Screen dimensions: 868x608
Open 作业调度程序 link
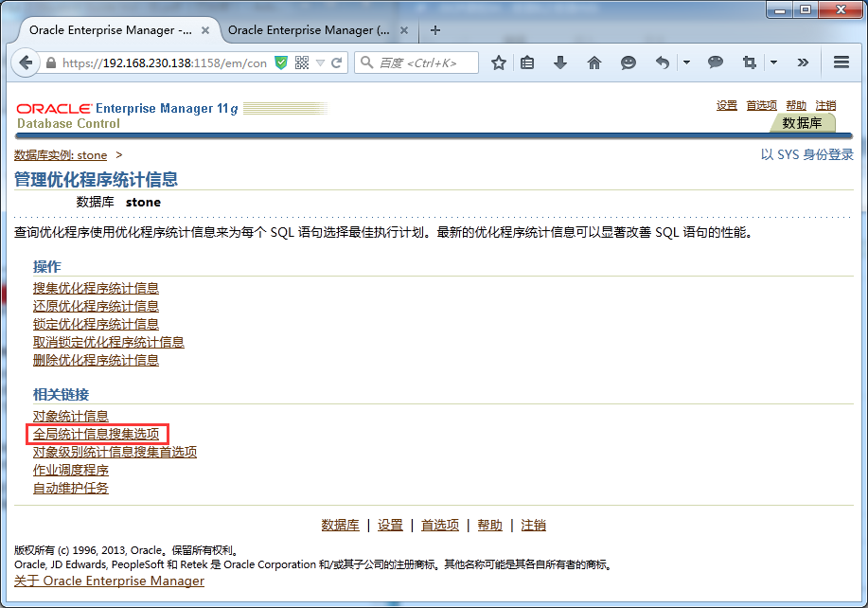[x=71, y=471]
